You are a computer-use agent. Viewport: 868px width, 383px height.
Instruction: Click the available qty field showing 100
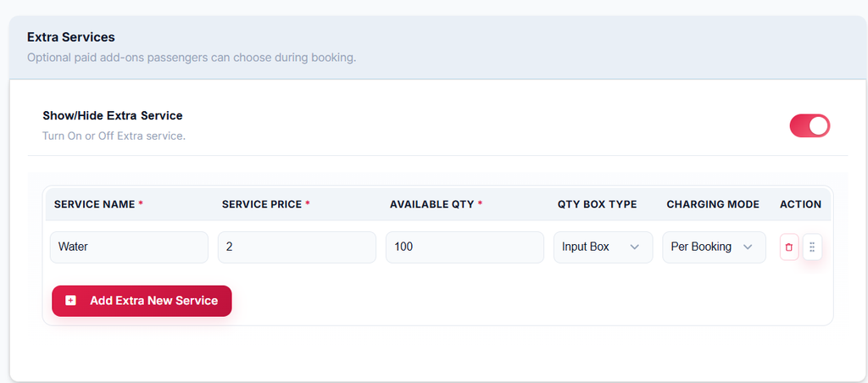pyautogui.click(x=465, y=247)
